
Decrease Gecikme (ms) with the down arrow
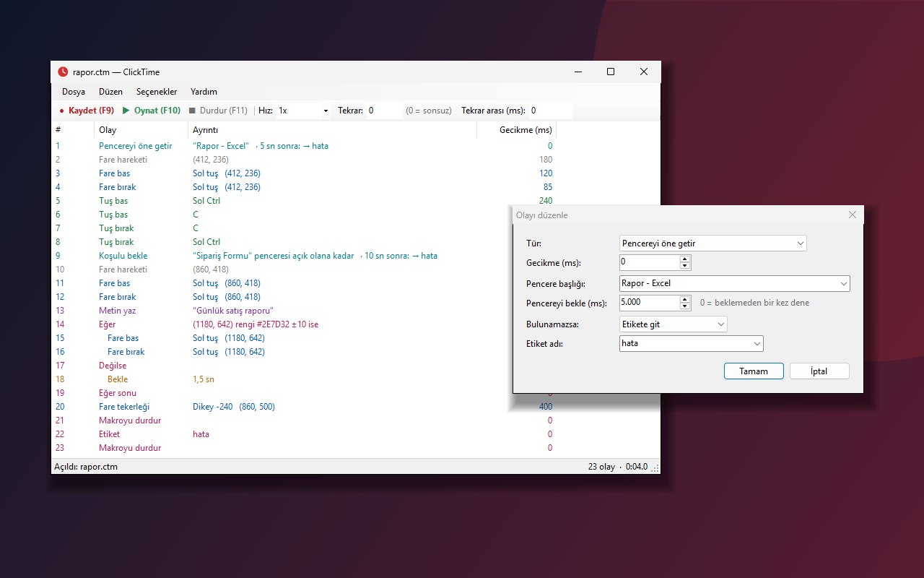pos(685,267)
